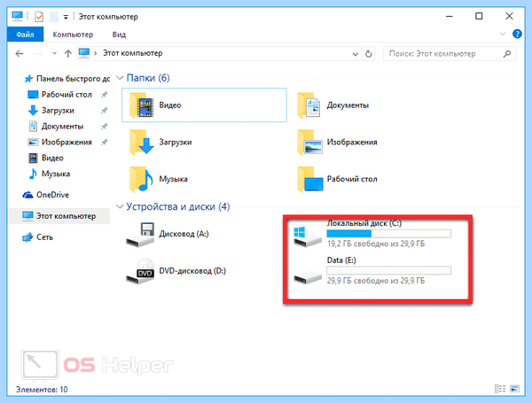Select the Документы folder icon in main pane
The height and width of the screenshot is (403, 532).
309,105
